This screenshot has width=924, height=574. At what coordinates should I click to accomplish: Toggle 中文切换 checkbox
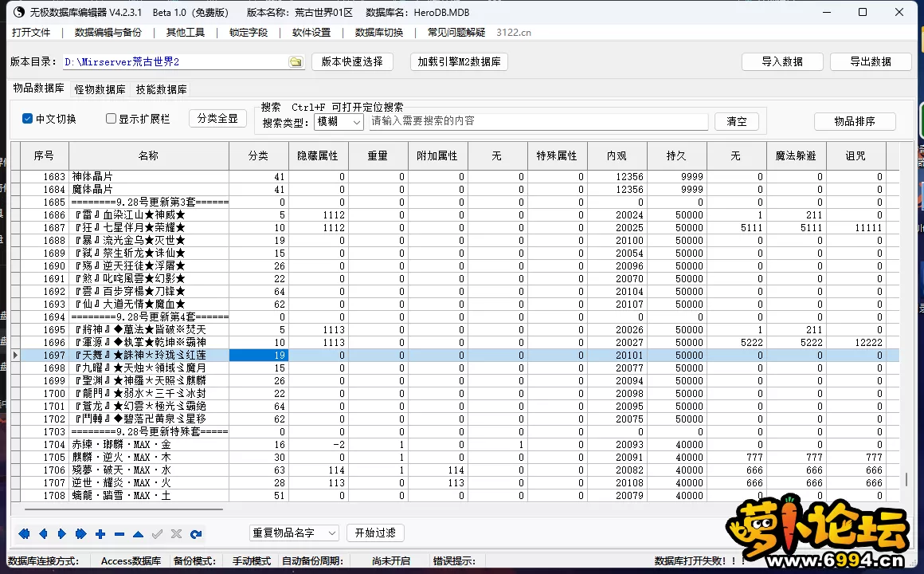(x=27, y=119)
